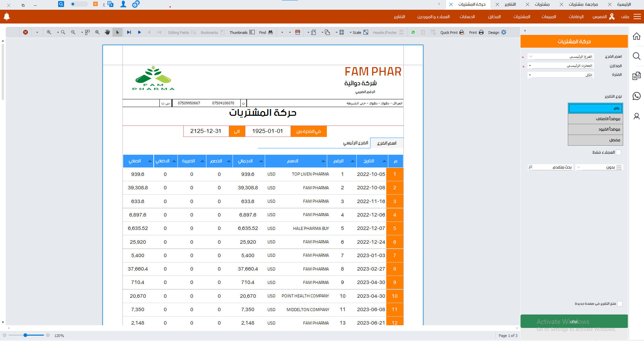Expand the 'اسم الفرع' dropdown
644x341 pixels.
(x=560, y=56)
